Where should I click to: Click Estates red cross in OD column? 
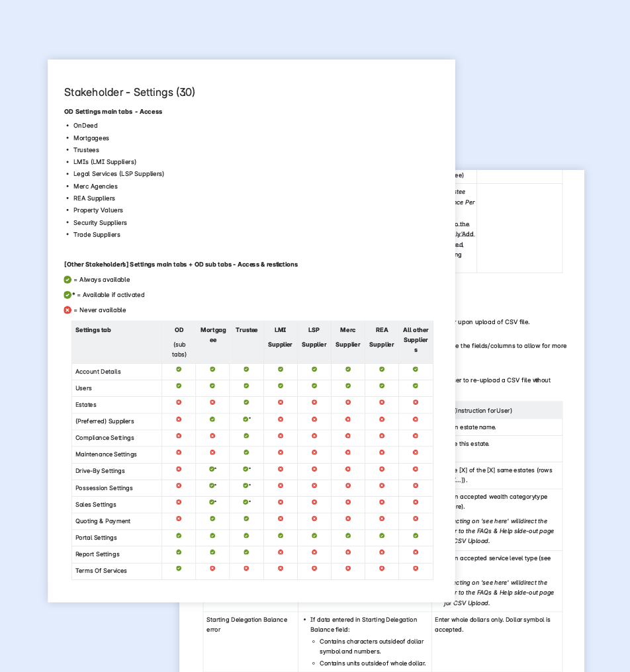179,402
